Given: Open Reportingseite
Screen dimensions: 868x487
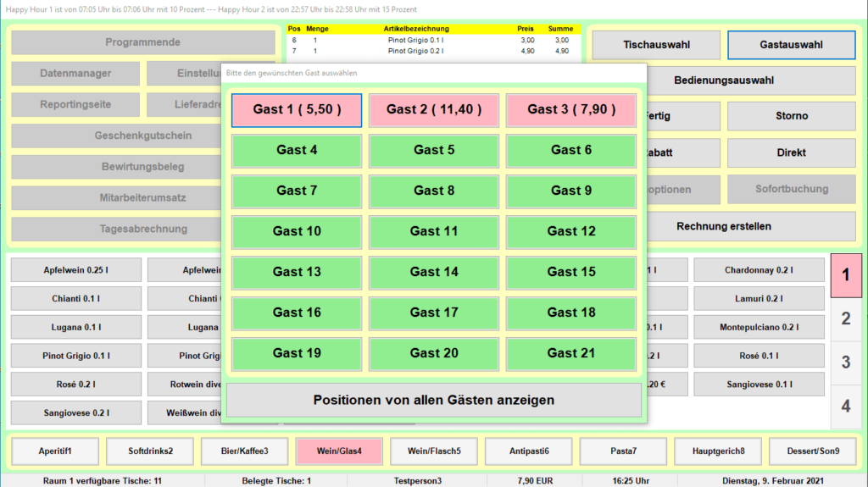Looking at the screenshot, I should tap(75, 104).
